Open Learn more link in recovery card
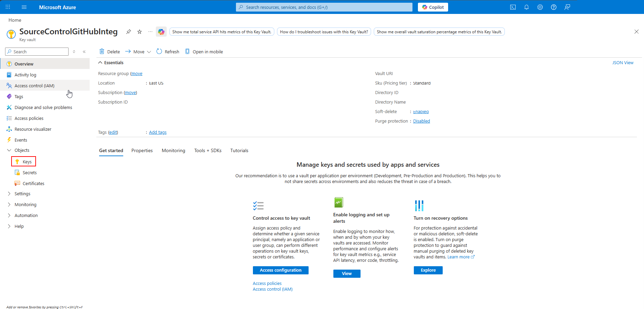 click(461, 257)
